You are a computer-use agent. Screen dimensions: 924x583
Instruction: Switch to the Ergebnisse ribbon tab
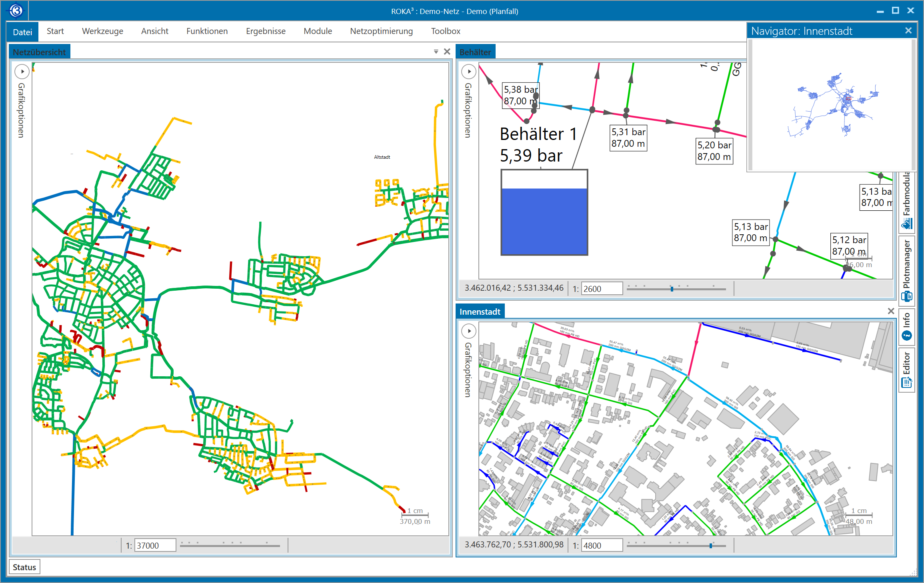click(x=266, y=31)
